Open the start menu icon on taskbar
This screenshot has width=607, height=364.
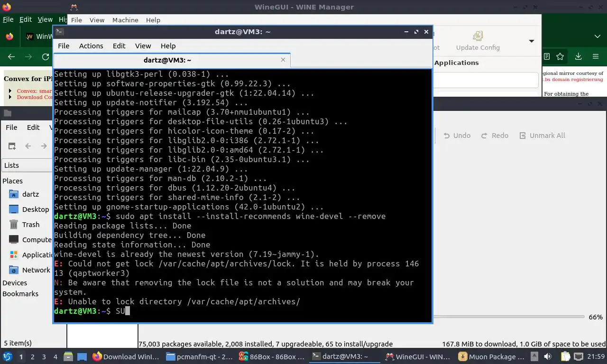(8, 357)
